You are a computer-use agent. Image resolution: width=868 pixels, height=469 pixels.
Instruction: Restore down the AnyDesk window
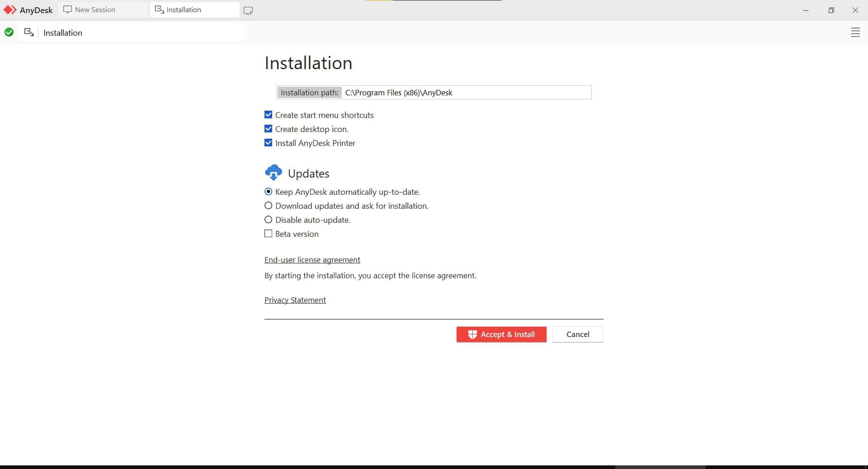831,10
